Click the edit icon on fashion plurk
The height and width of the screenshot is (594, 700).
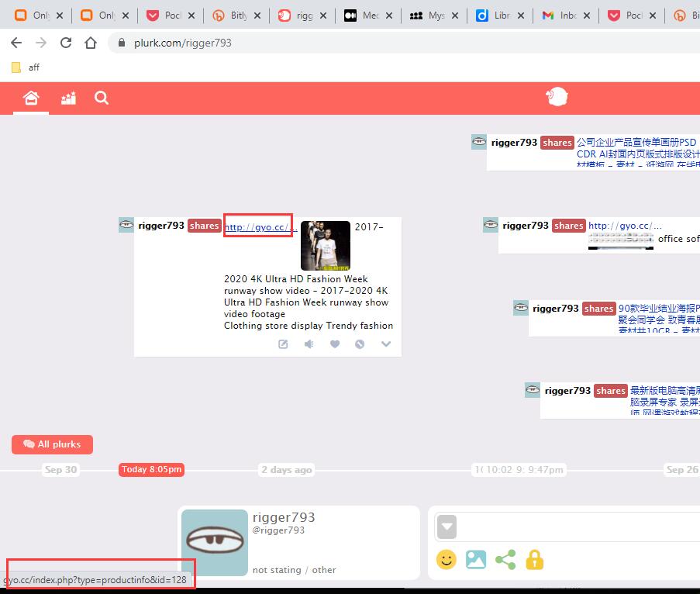click(x=284, y=344)
